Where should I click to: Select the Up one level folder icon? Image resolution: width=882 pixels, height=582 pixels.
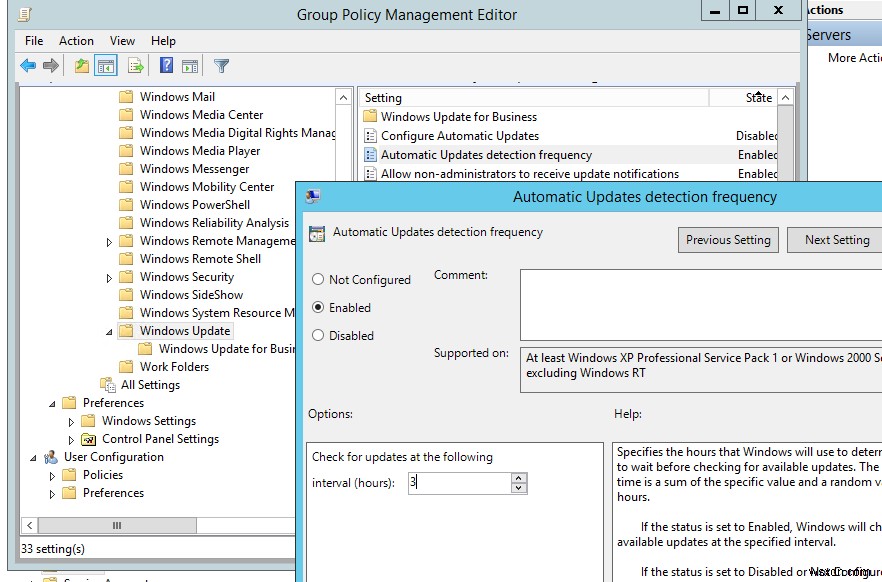click(83, 65)
